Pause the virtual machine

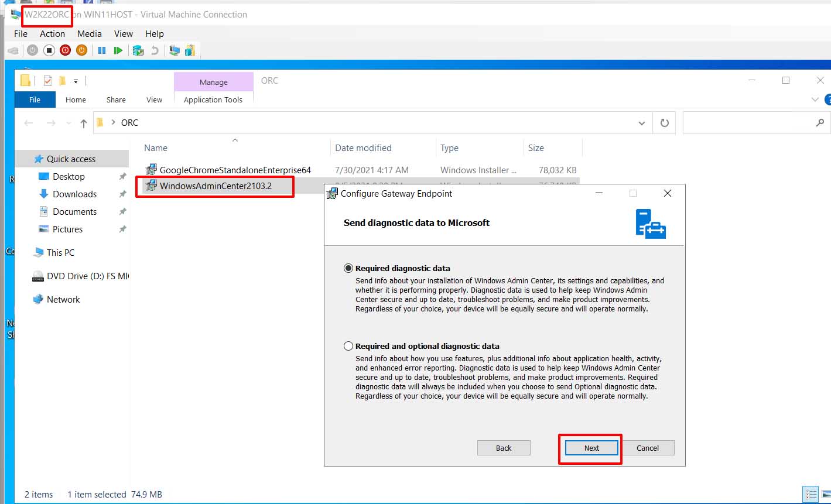(x=102, y=50)
